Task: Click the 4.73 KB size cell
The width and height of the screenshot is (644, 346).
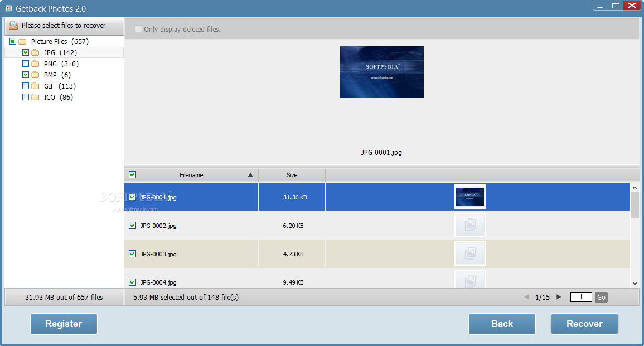Action: coord(293,254)
